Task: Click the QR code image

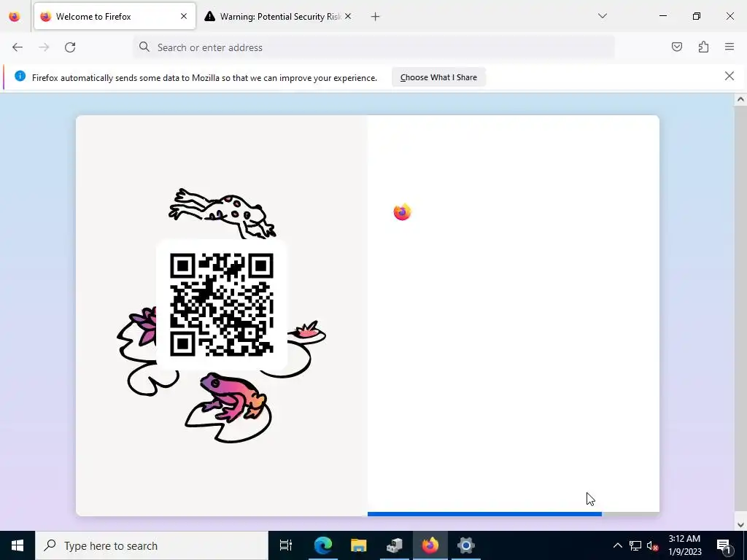Action: (x=222, y=305)
